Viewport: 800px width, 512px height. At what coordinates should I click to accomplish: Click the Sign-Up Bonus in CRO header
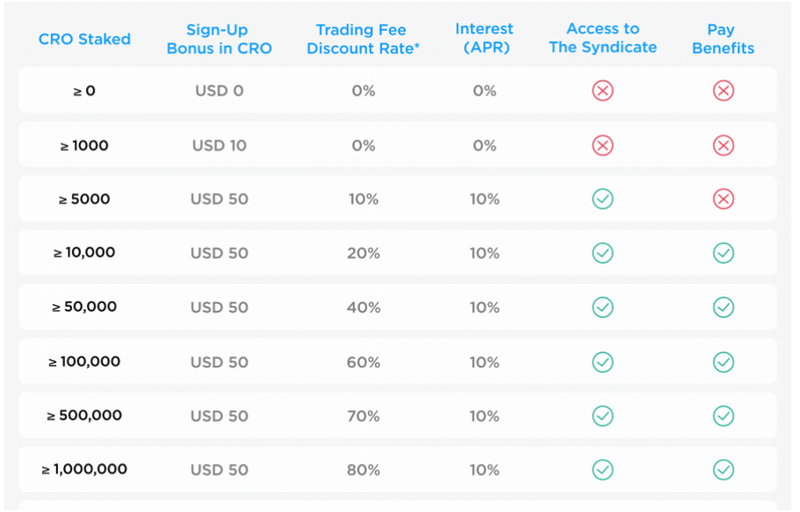tap(219, 39)
